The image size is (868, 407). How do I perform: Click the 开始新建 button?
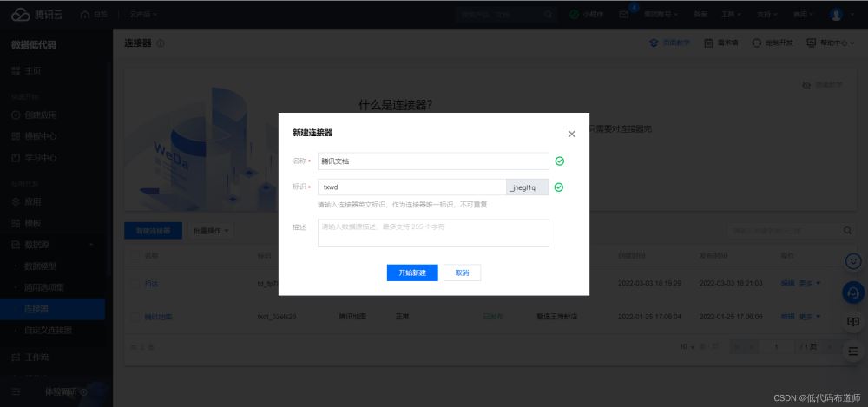[411, 272]
